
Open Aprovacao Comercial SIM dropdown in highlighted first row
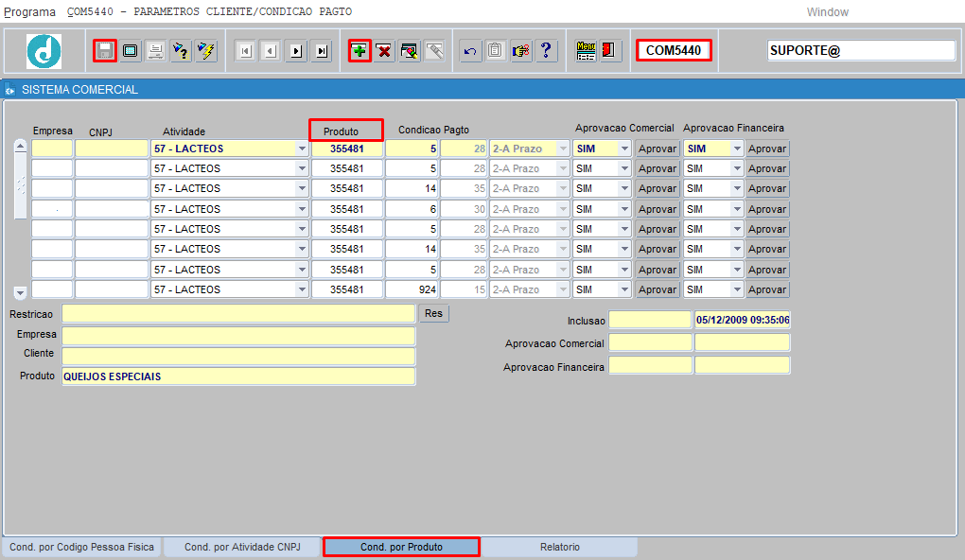tap(624, 149)
